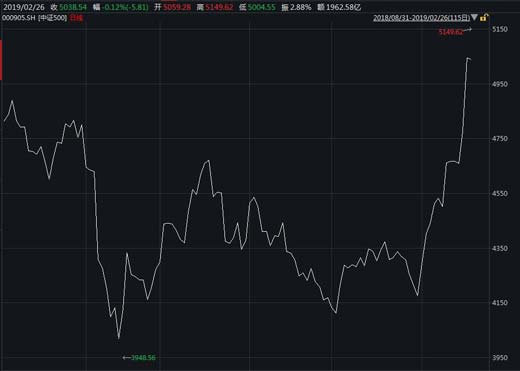Image resolution: width=520 pixels, height=371 pixels.
Task: Click the 000905.SH ticker code
Action: (19, 18)
